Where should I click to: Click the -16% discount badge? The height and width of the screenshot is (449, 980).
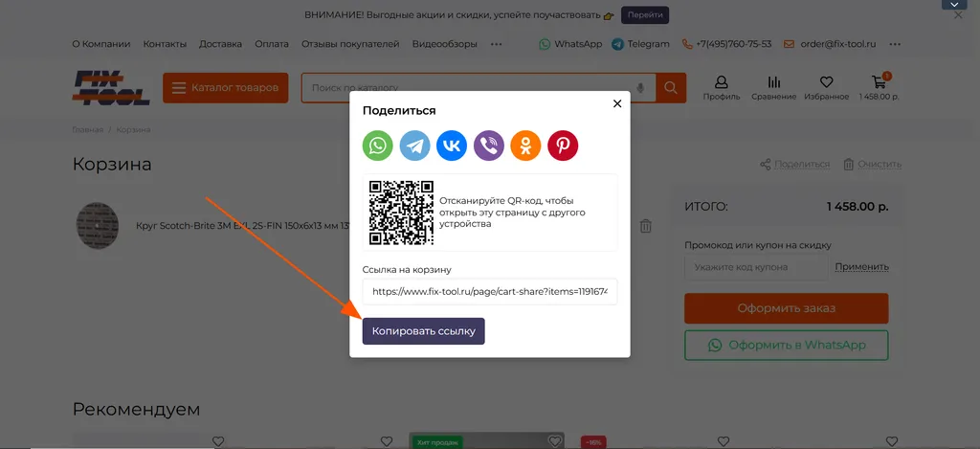[592, 442]
